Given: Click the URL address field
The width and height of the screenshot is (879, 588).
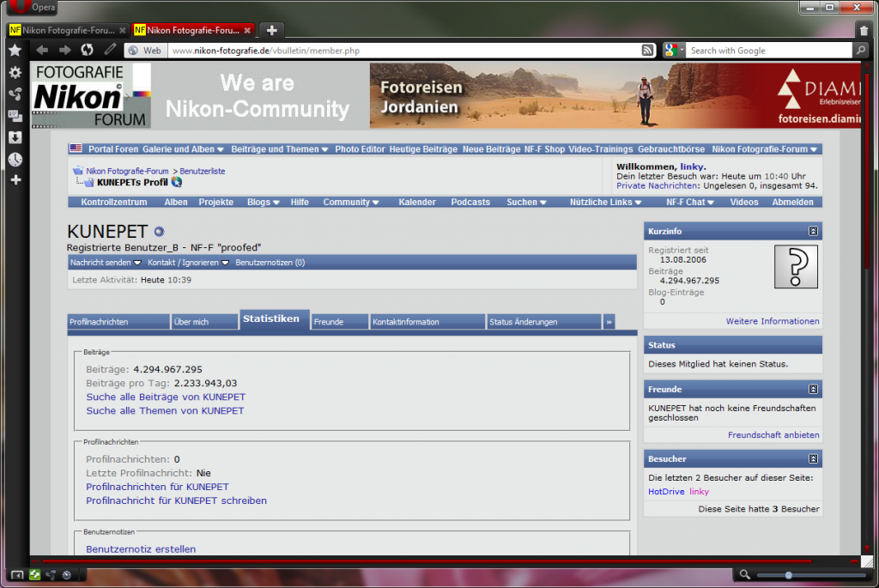Looking at the screenshot, I should coord(403,51).
